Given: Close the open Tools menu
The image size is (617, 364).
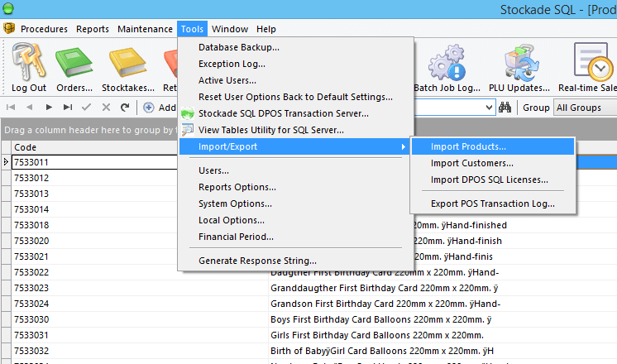Looking at the screenshot, I should click(192, 29).
